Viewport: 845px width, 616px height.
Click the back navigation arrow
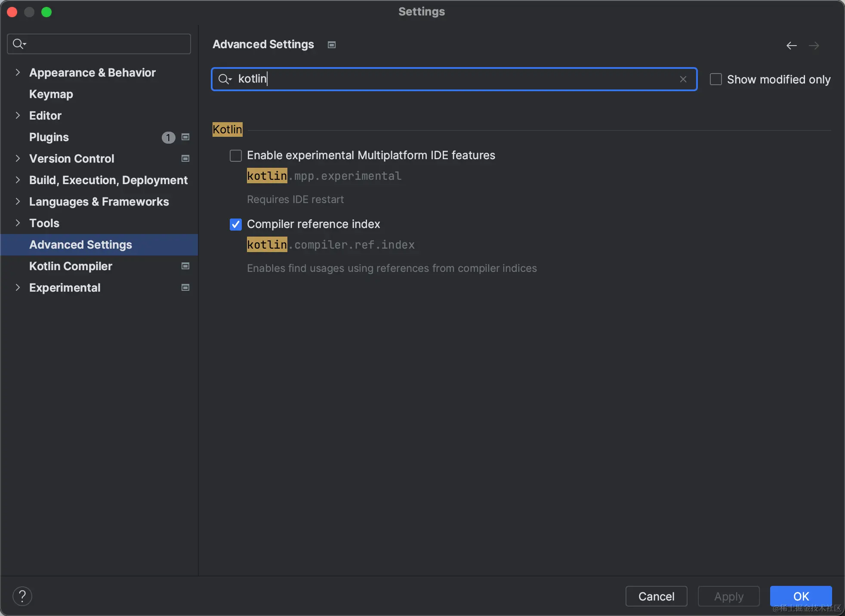[x=791, y=46]
